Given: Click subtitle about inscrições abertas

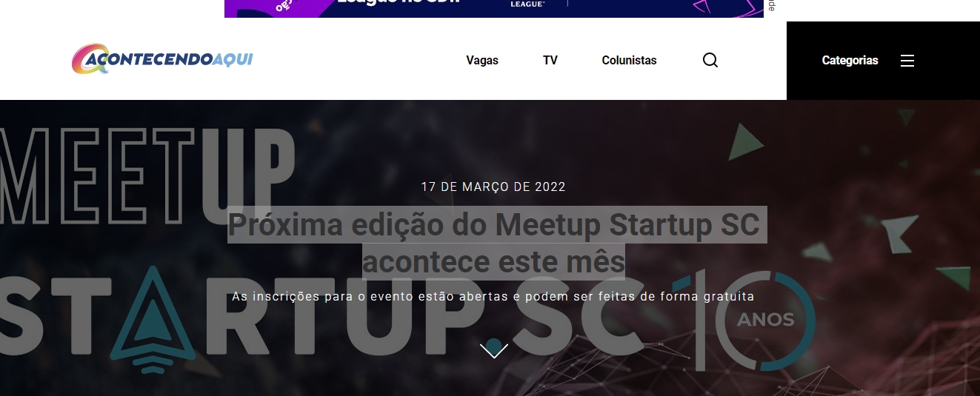Looking at the screenshot, I should coord(493,297).
